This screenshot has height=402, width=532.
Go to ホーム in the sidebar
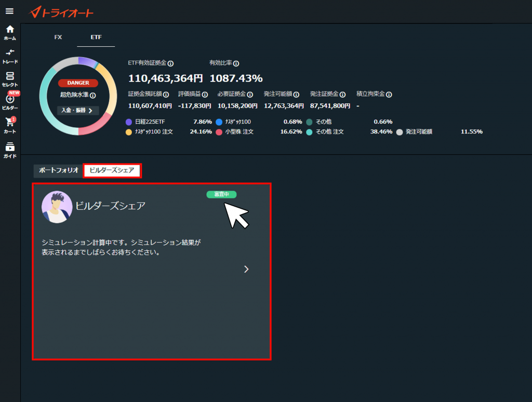pyautogui.click(x=10, y=33)
